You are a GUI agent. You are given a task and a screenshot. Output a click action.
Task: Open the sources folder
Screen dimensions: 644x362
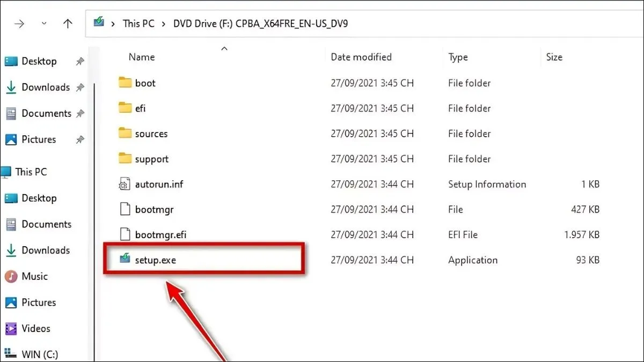click(152, 134)
